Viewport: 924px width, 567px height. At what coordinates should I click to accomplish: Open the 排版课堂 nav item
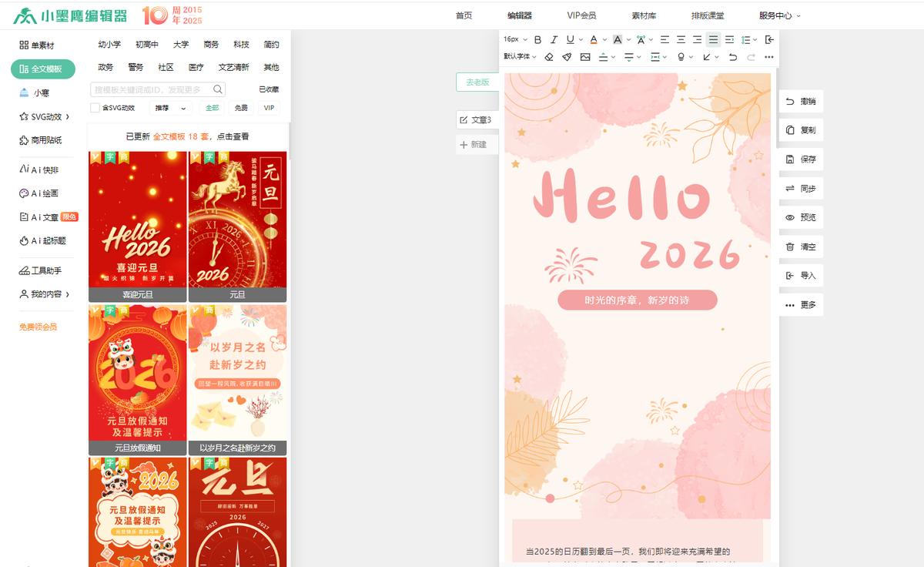pos(708,15)
